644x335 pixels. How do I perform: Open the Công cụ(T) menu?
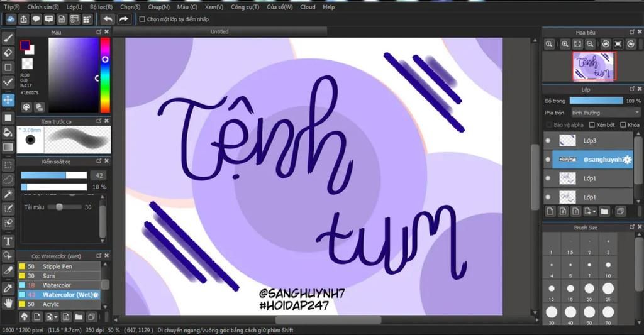(245, 7)
